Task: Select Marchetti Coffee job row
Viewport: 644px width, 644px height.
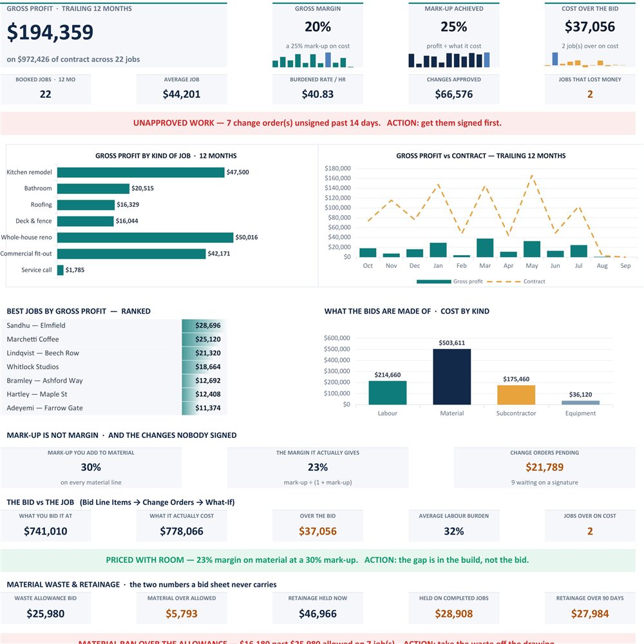Action: (x=113, y=339)
